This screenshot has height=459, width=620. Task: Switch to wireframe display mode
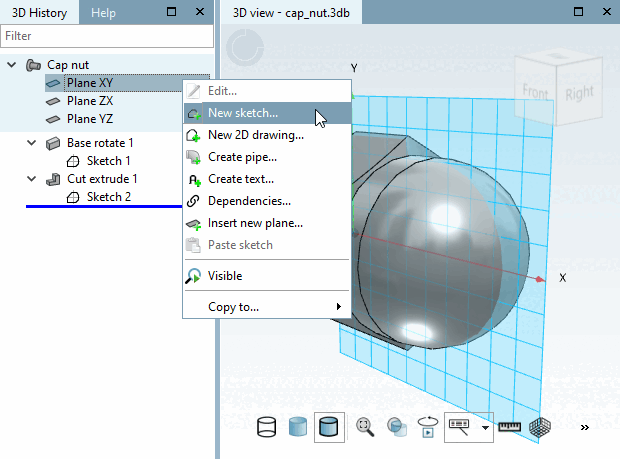(x=267, y=427)
